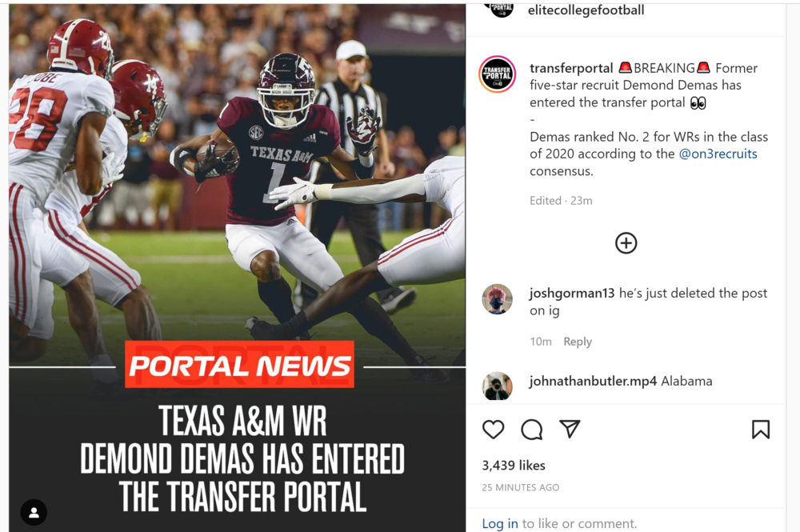
Task: Open the elitecollegefootball profile avatar
Action: click(x=502, y=10)
